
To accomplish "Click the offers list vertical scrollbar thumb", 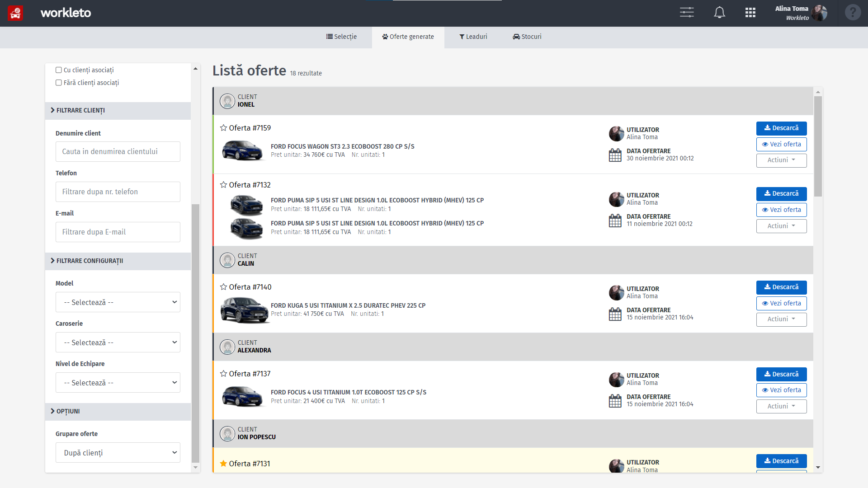I will (x=818, y=146).
